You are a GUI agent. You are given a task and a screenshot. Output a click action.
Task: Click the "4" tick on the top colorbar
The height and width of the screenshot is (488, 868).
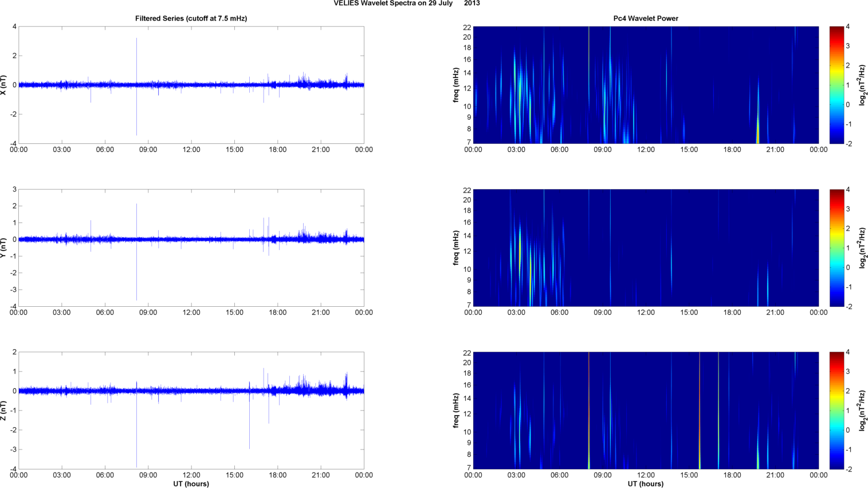[x=848, y=27]
